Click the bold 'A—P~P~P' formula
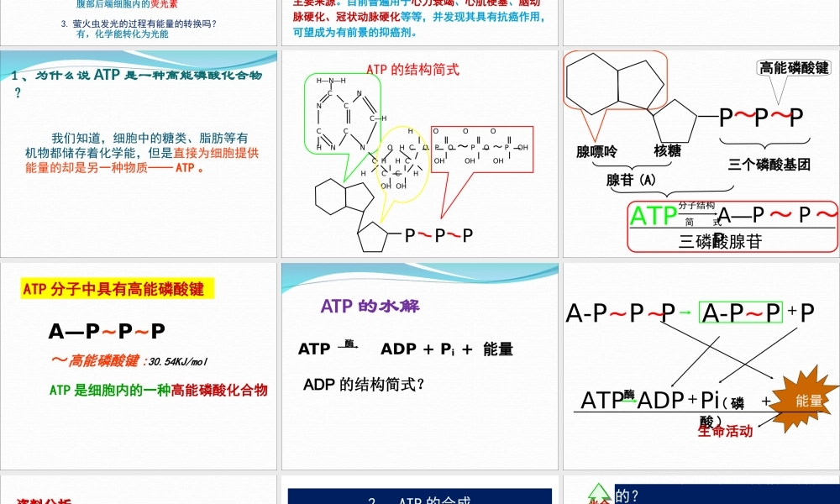Image resolution: width=840 pixels, height=504 pixels. 107,332
